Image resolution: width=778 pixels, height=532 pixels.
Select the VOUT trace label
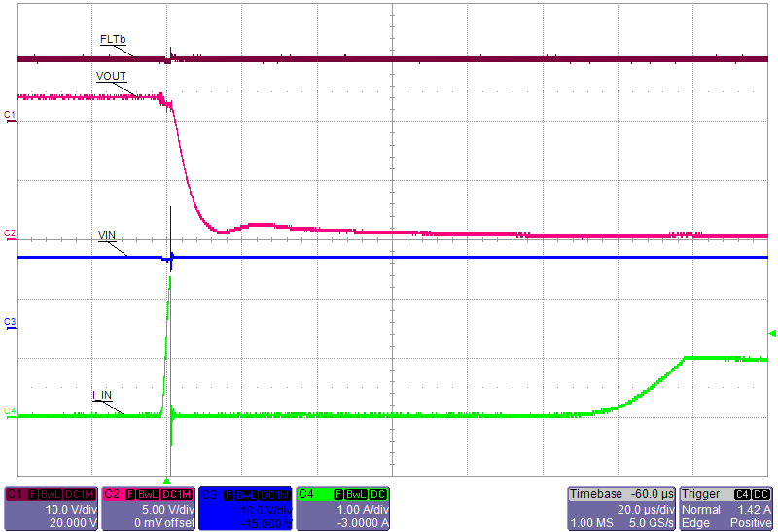(111, 76)
